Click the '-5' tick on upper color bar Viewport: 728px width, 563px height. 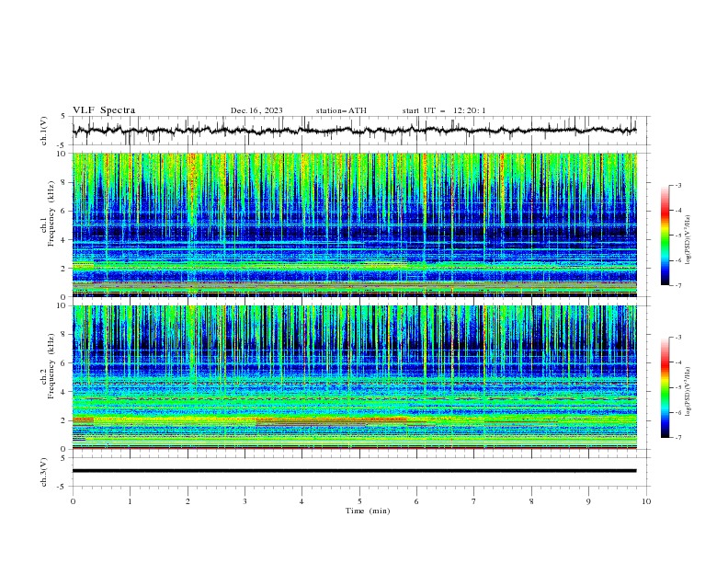[678, 236]
